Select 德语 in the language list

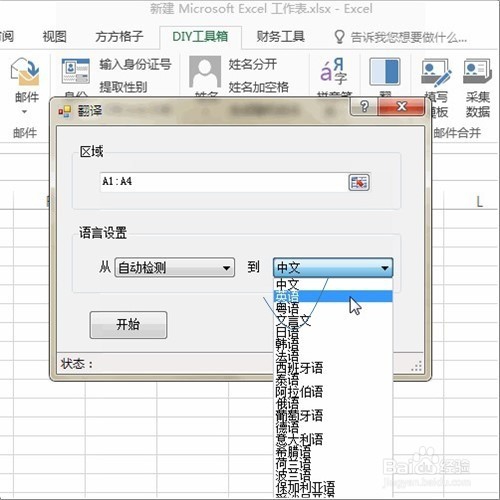pos(333,427)
